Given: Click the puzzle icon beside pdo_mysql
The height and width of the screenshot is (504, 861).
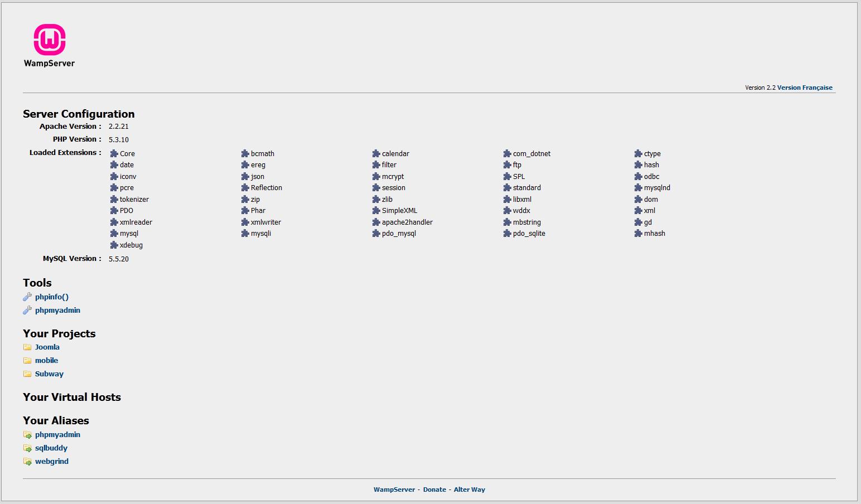Looking at the screenshot, I should click(376, 233).
